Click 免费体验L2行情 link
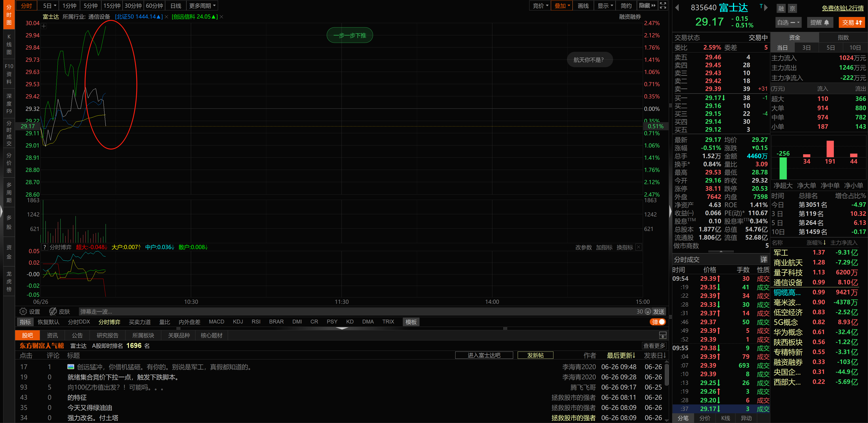 click(x=842, y=8)
